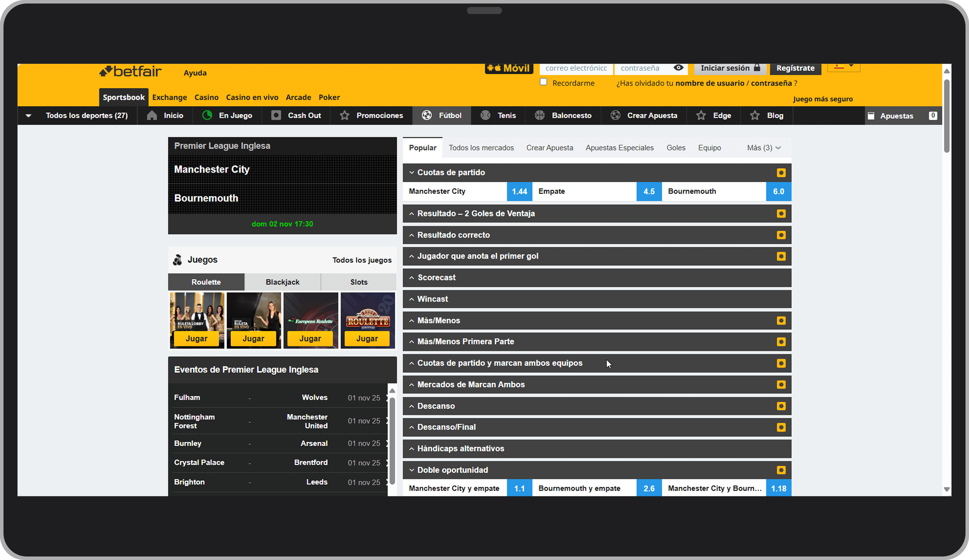Screen dimensions: 969x560
Task: Click the home icon beside Inicio
Action: pos(152,115)
